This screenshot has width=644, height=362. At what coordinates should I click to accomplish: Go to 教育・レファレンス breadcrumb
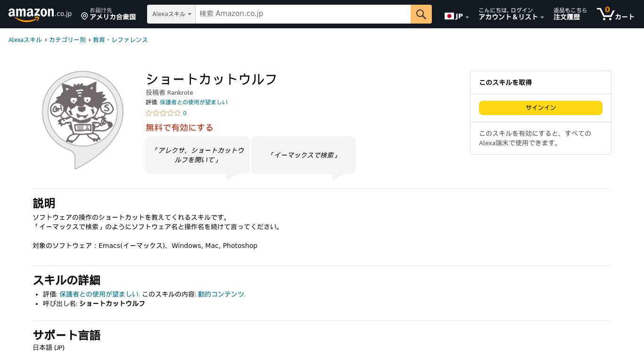(120, 40)
